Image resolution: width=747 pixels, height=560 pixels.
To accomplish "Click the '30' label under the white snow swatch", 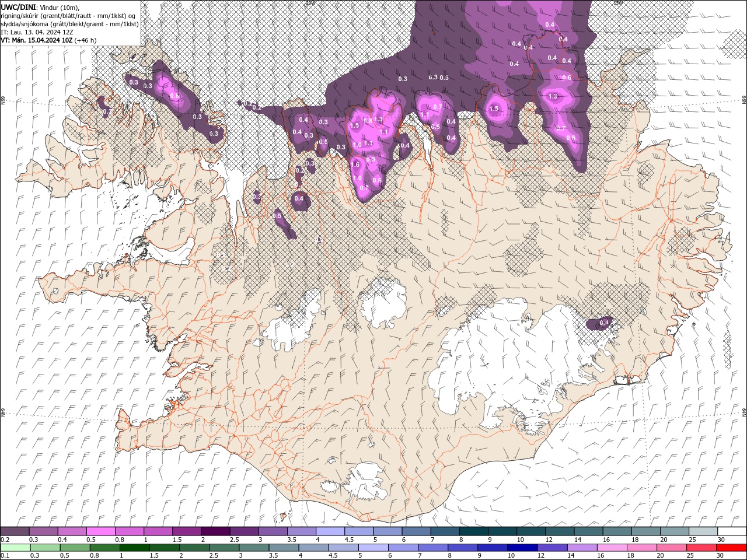I will tap(721, 540).
